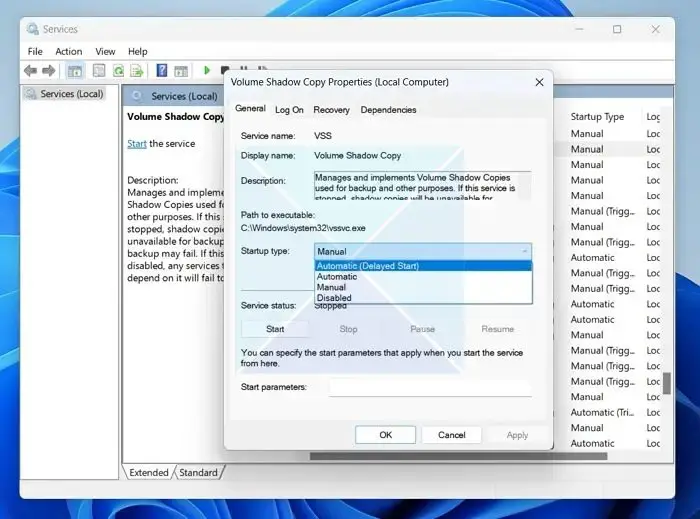Click the OK button
The width and height of the screenshot is (700, 519).
point(385,435)
